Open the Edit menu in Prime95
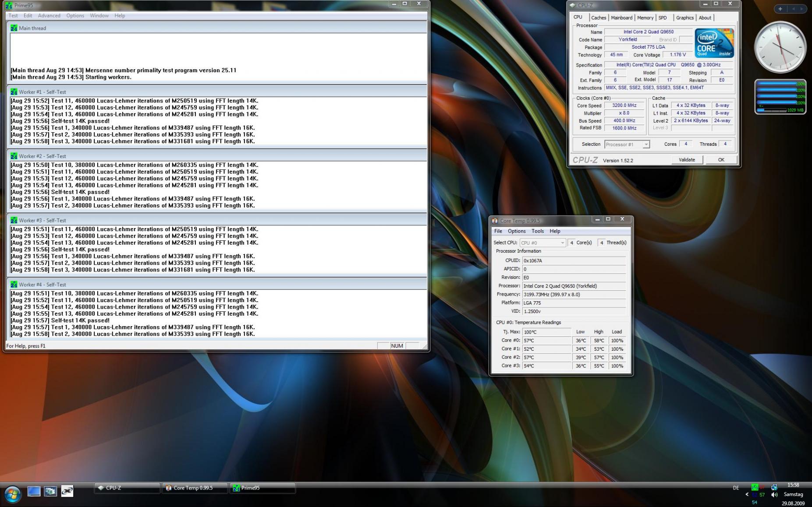812x507 pixels. click(x=28, y=15)
